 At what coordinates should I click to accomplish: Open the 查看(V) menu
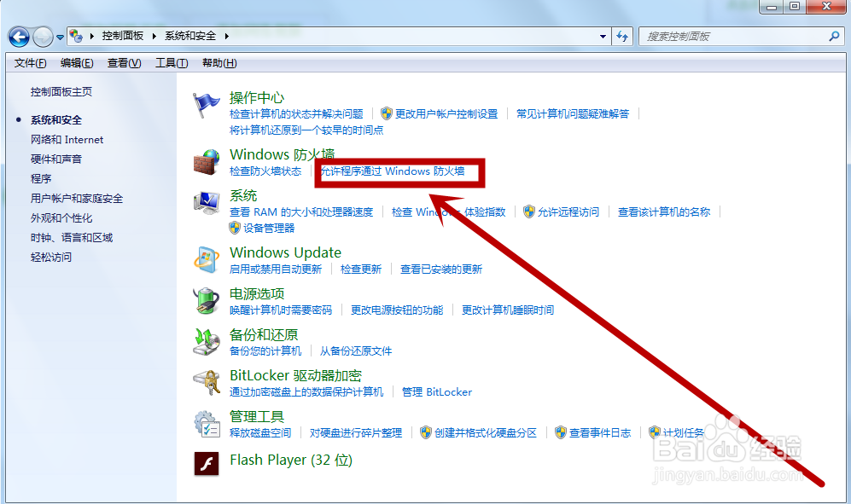(x=124, y=63)
